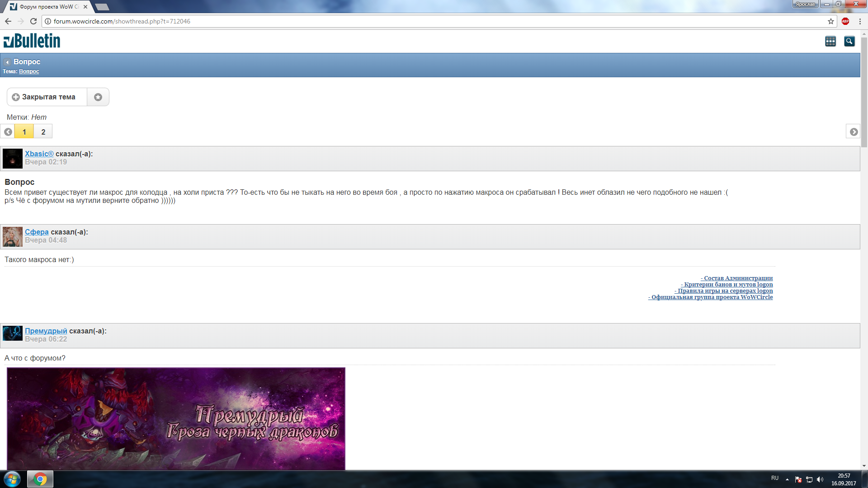Click the RU language indicator
Viewport: 868px width, 488px height.
point(774,478)
